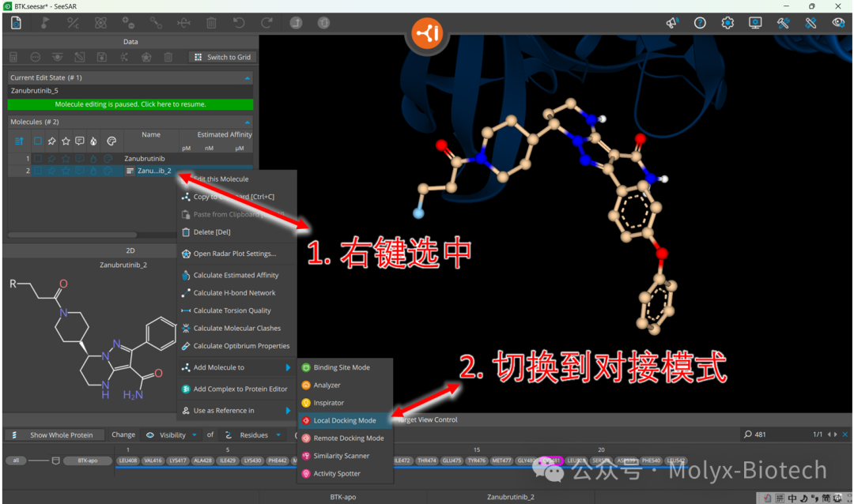Click the green bar to resume molecule editing

pyautogui.click(x=130, y=104)
